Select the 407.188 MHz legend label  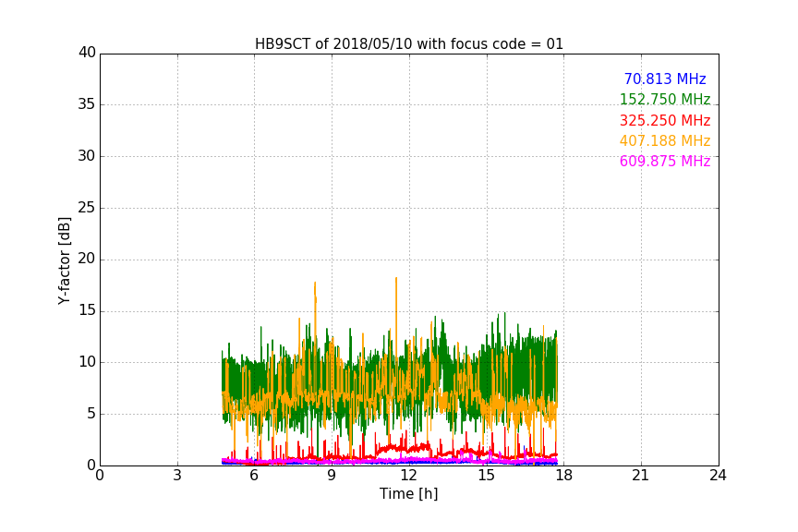click(665, 140)
